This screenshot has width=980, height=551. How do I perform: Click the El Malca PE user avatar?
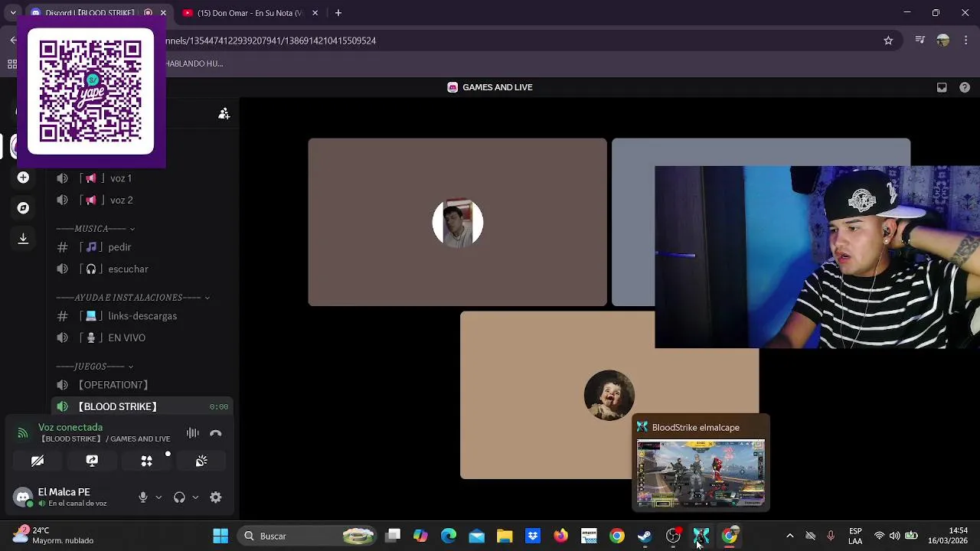(23, 497)
